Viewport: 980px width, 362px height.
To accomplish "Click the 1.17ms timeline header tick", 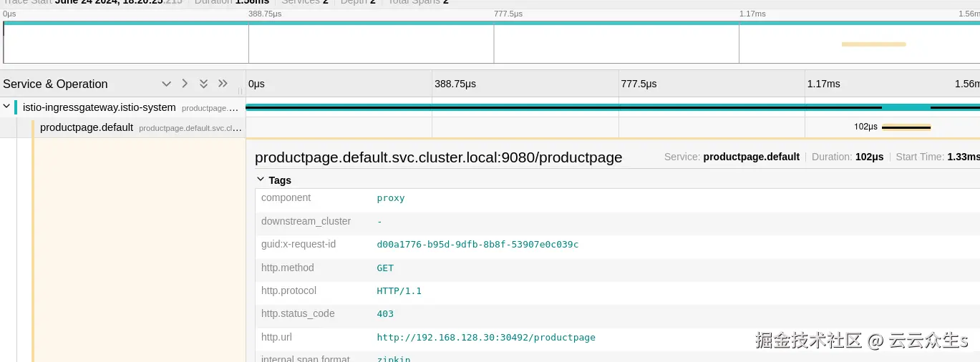I will click(823, 84).
